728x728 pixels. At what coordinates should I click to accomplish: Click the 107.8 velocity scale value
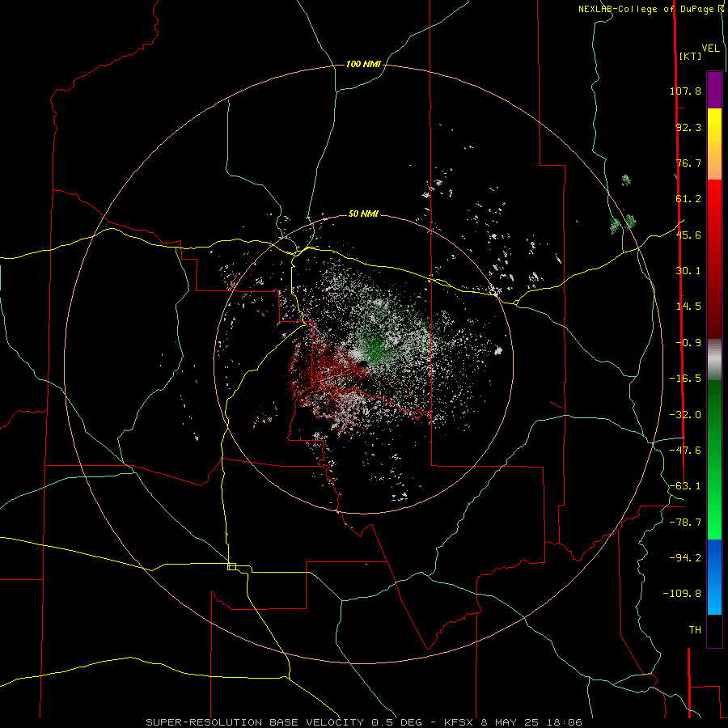(685, 91)
